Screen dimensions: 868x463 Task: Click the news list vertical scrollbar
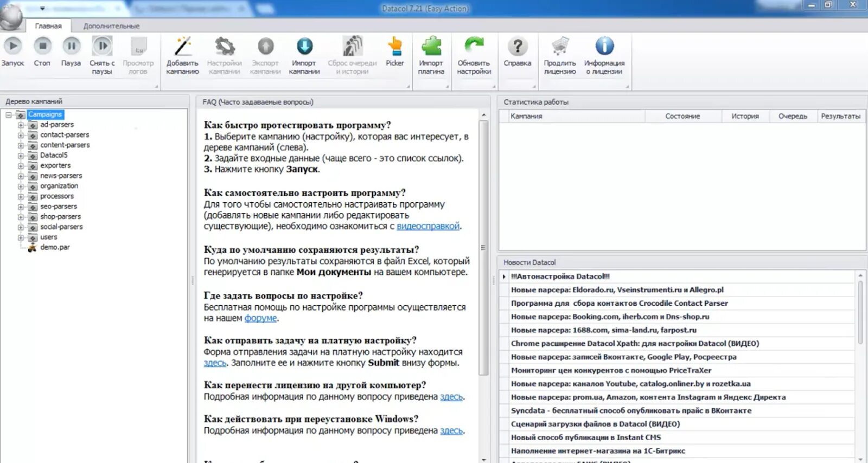click(x=860, y=312)
